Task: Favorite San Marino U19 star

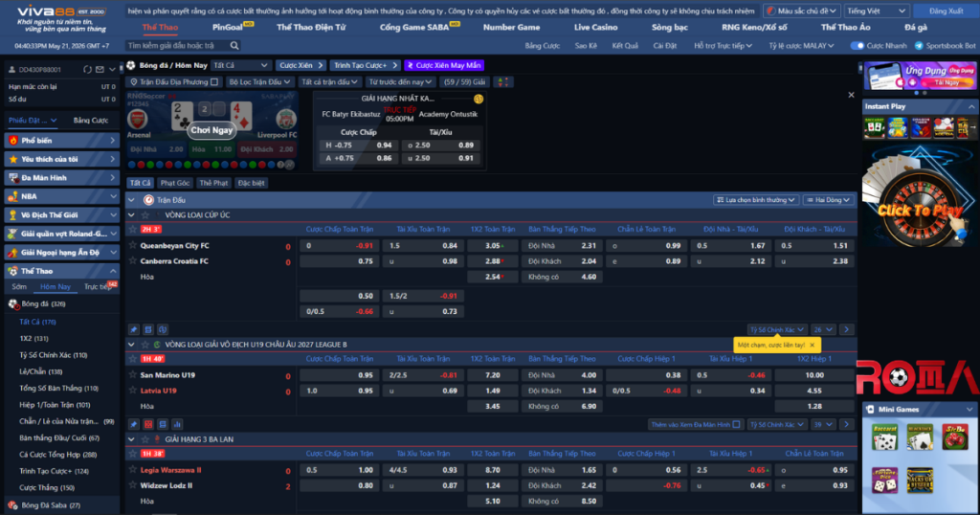Action: coord(132,375)
